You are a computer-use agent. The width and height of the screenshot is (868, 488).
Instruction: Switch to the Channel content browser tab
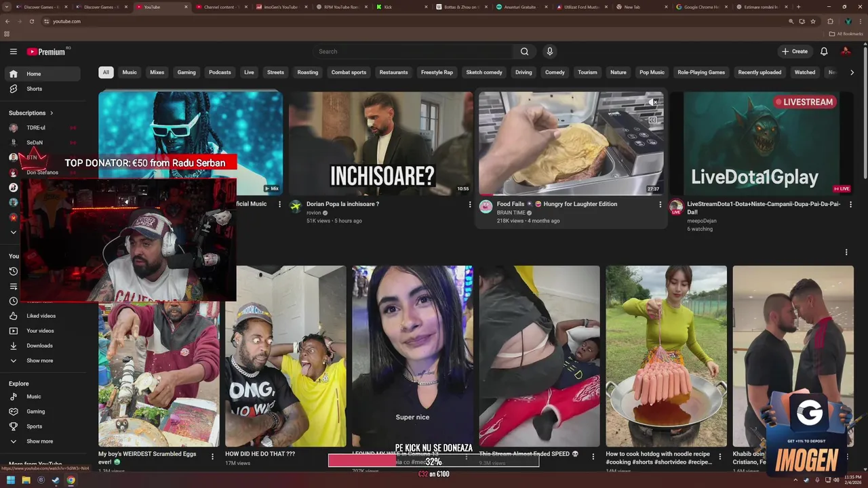click(x=222, y=7)
